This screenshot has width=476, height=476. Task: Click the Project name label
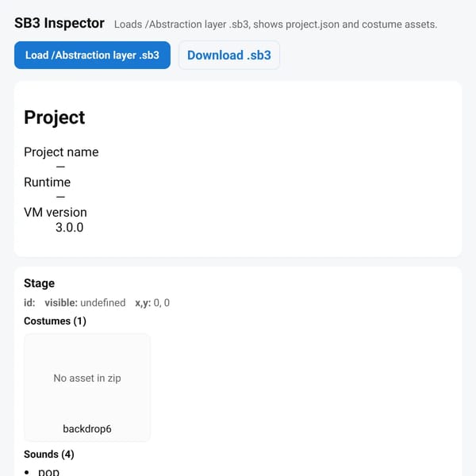click(61, 152)
